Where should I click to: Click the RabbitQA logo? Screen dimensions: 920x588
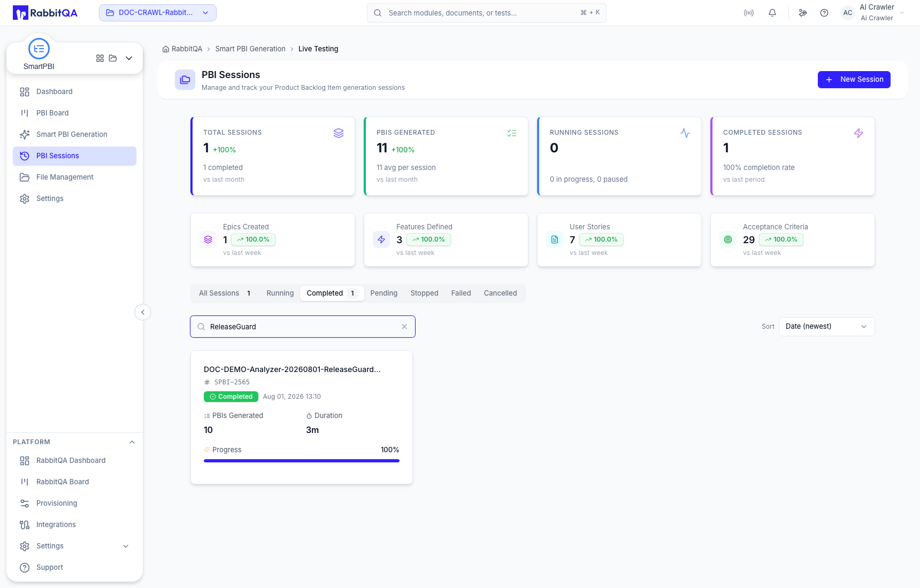(45, 13)
